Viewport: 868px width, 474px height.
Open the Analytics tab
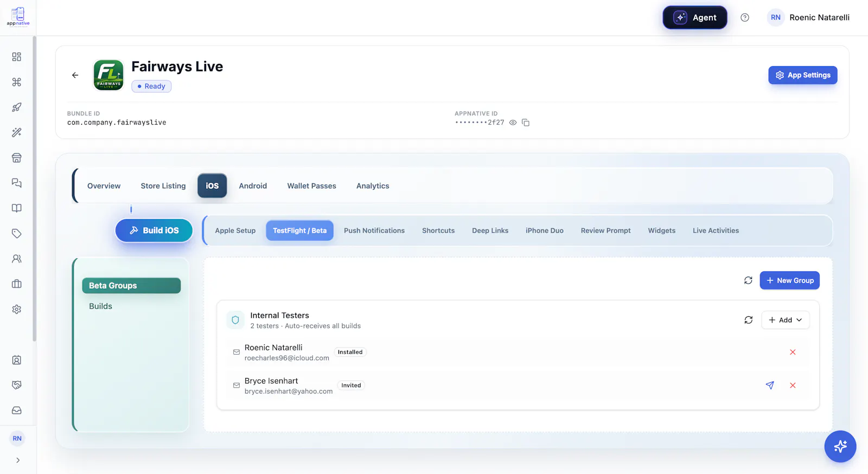[373, 185]
